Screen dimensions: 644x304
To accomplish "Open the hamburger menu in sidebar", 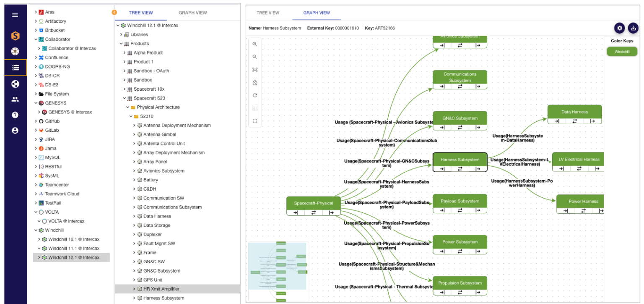I will [15, 15].
